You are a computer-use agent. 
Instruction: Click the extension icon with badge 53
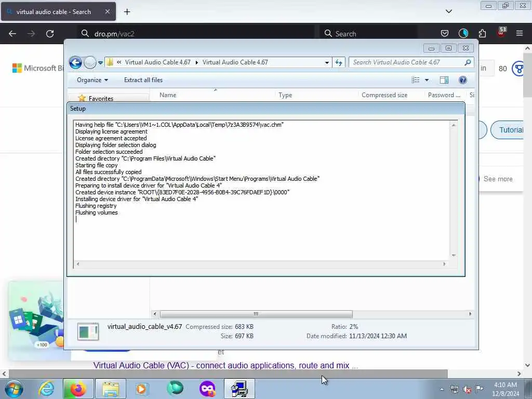[501, 33]
